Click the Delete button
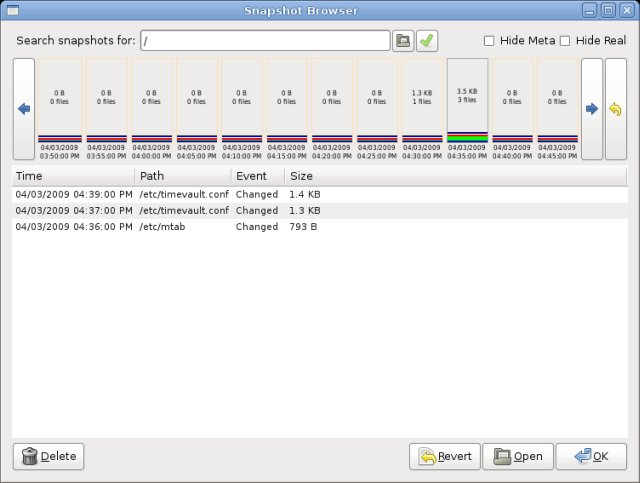Image resolution: width=640 pixels, height=483 pixels. pyautogui.click(x=49, y=456)
